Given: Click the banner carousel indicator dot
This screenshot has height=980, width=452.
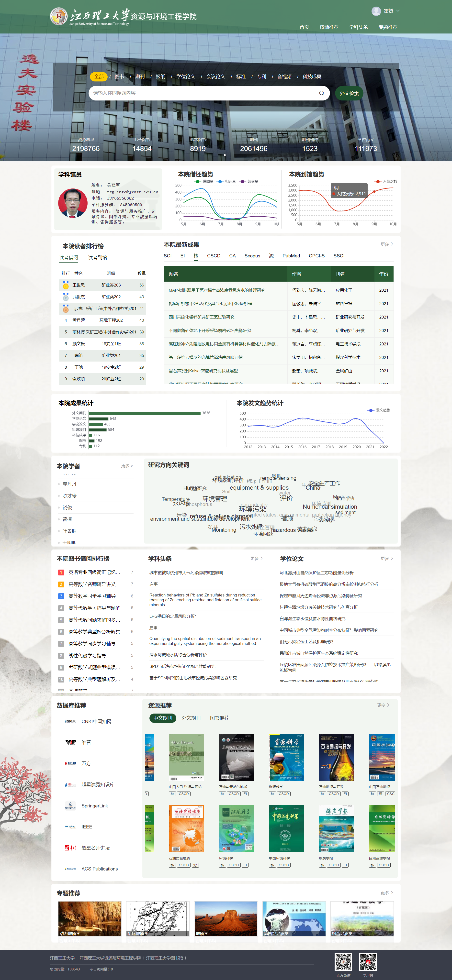Looking at the screenshot, I should click(x=225, y=155).
